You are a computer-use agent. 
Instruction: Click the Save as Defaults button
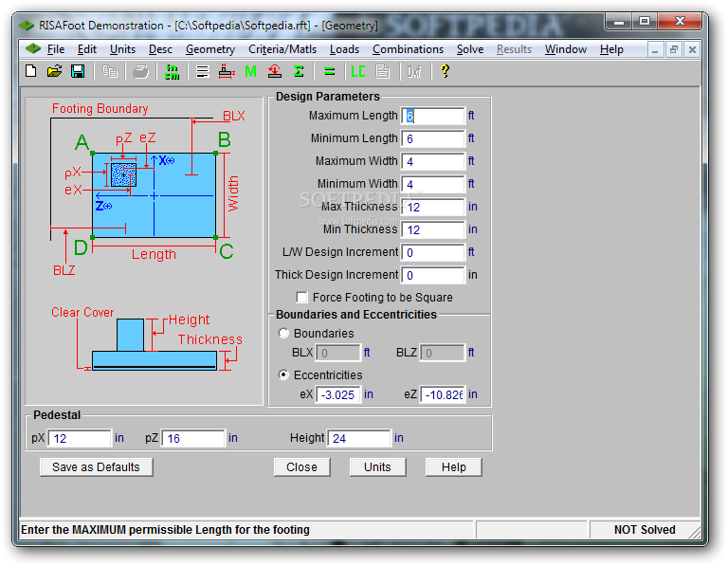point(96,467)
